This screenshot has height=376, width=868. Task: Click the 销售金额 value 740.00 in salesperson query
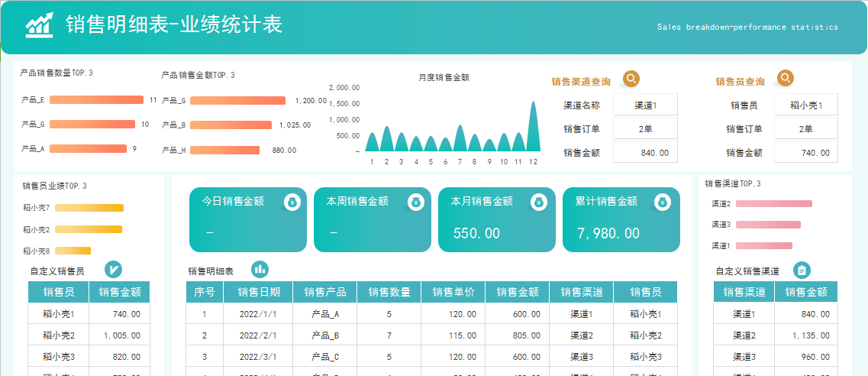pos(805,152)
